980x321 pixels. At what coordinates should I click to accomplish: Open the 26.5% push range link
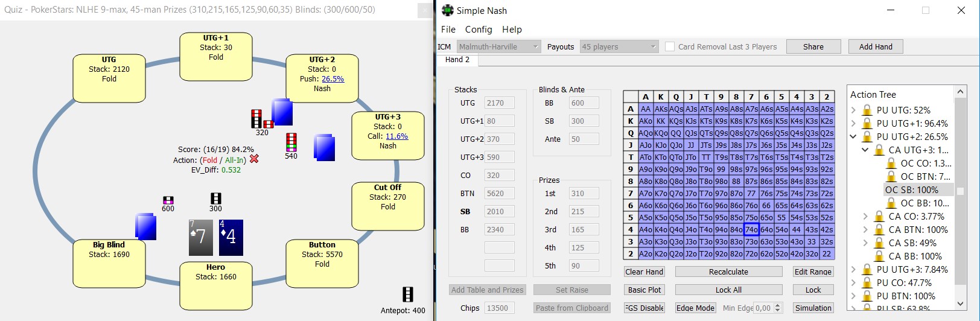(332, 78)
